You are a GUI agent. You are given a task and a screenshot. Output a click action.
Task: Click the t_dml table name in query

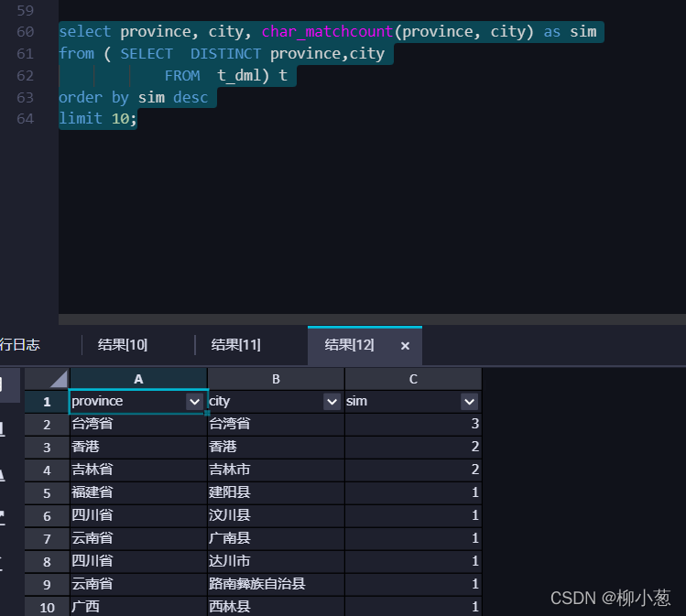(x=239, y=75)
